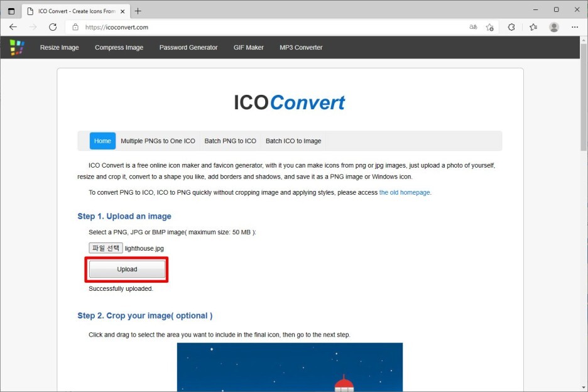The height and width of the screenshot is (392, 588).
Task: Open MP3 Converter in top navigation
Action: coord(301,48)
